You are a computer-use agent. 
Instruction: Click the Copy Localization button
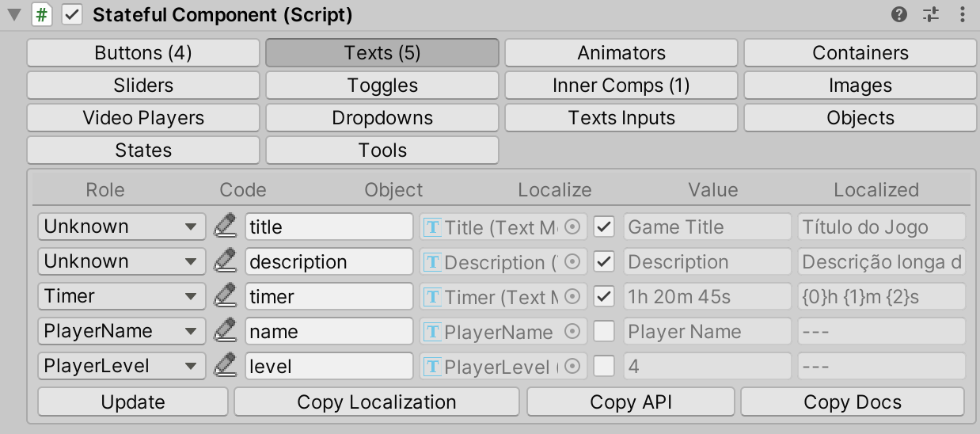tap(376, 402)
